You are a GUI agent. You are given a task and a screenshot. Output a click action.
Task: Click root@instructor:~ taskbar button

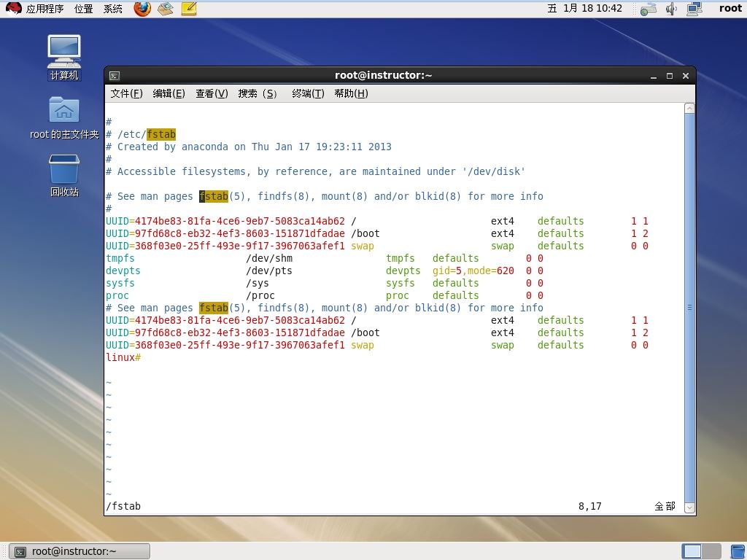click(x=80, y=551)
